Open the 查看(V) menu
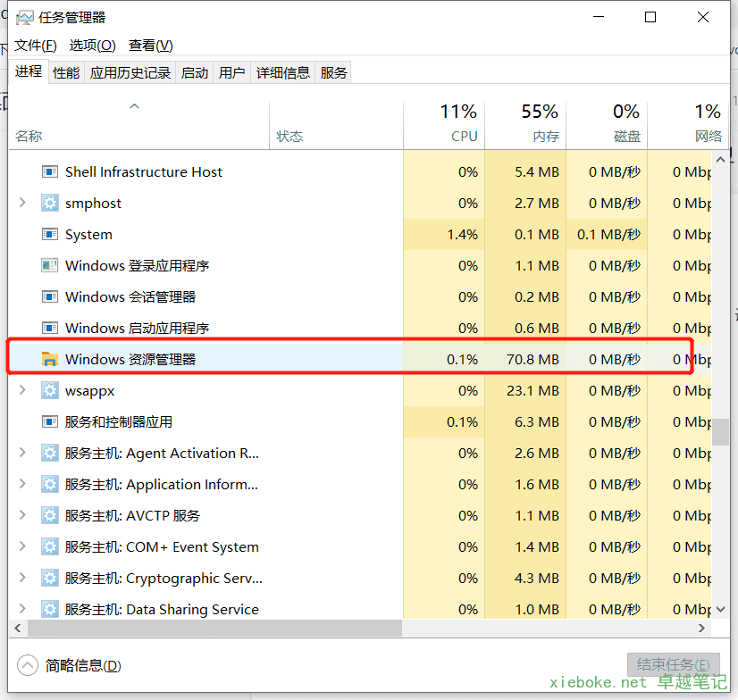 click(x=150, y=46)
